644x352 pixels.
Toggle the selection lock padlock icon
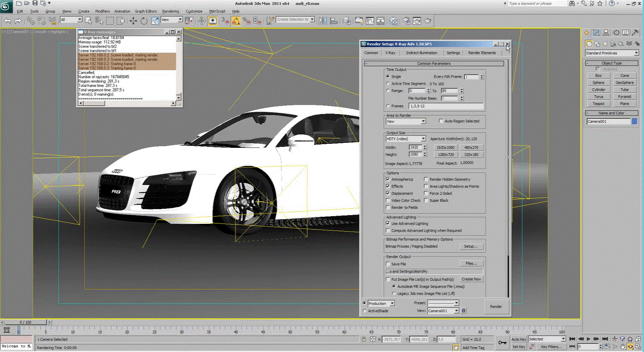364,339
